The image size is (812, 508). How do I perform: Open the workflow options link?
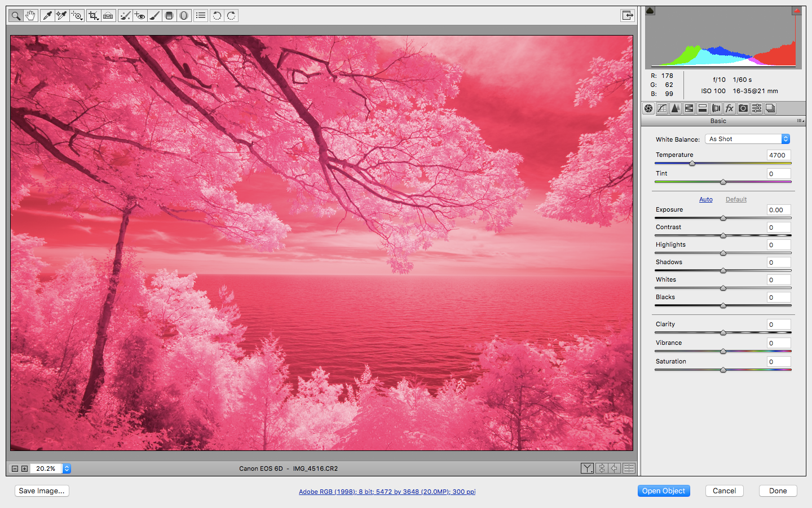[x=387, y=492]
